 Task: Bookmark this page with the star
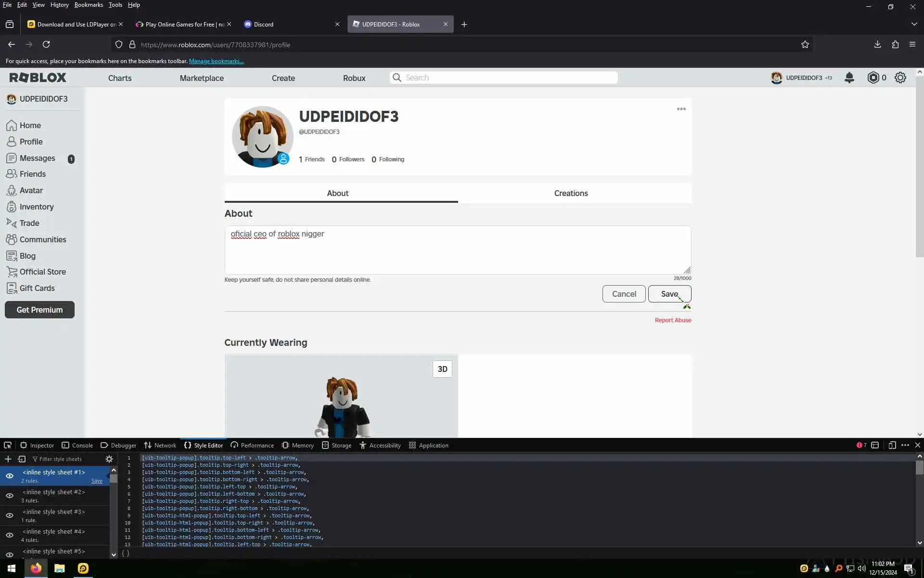tap(805, 45)
